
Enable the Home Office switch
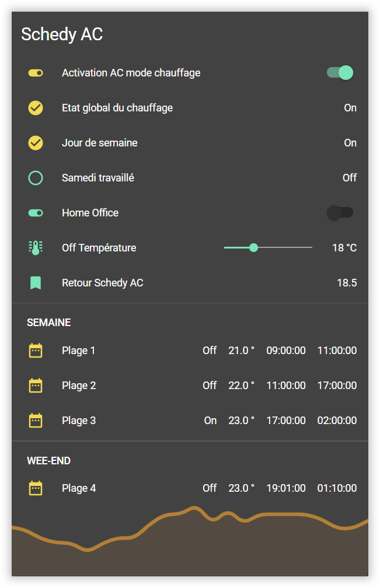[340, 213]
